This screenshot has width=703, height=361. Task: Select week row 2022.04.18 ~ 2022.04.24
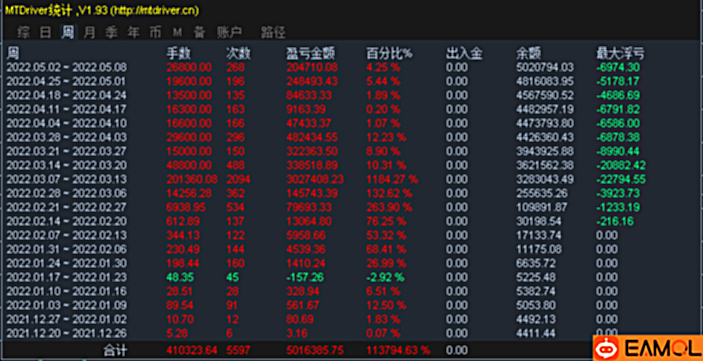tap(352, 96)
